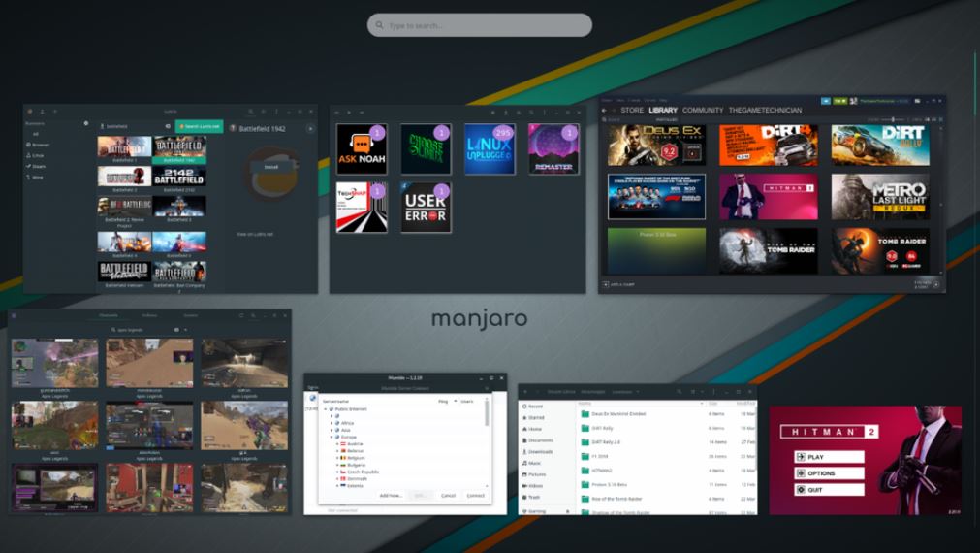Open THEGAMETECHNICIAN profile tab in Steam
980x553 pixels.
[x=765, y=110]
